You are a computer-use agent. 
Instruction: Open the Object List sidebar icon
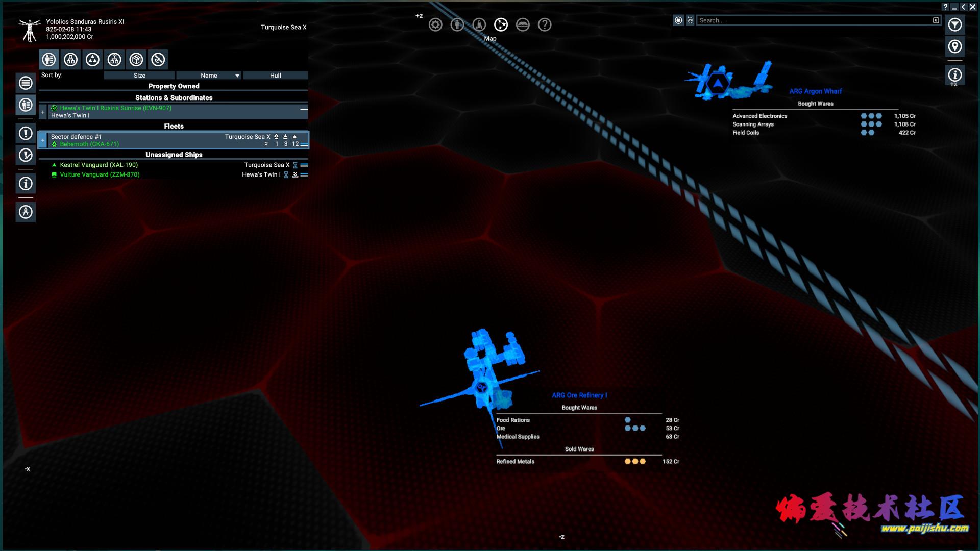click(26, 83)
